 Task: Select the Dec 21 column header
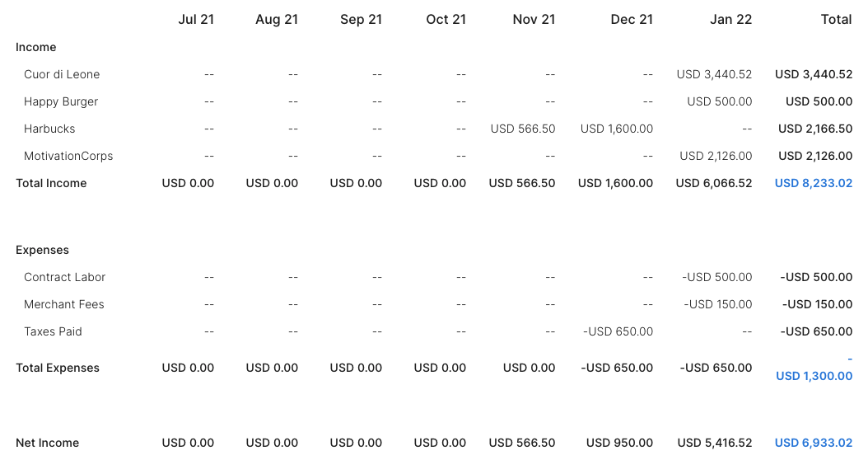click(x=632, y=20)
